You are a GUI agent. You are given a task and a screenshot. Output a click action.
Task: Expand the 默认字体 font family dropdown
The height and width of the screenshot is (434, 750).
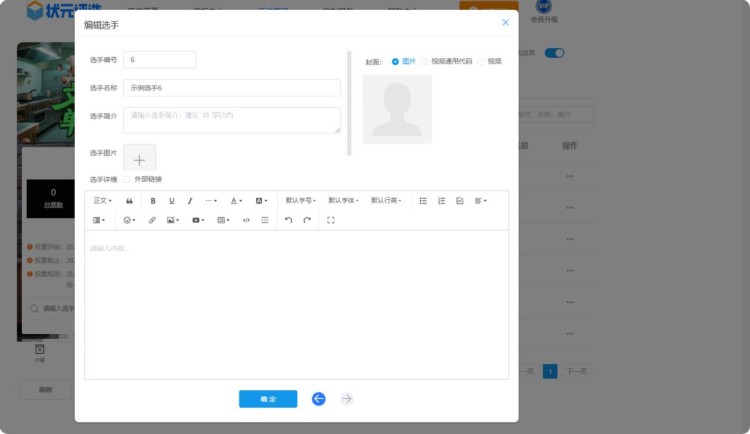click(x=343, y=201)
